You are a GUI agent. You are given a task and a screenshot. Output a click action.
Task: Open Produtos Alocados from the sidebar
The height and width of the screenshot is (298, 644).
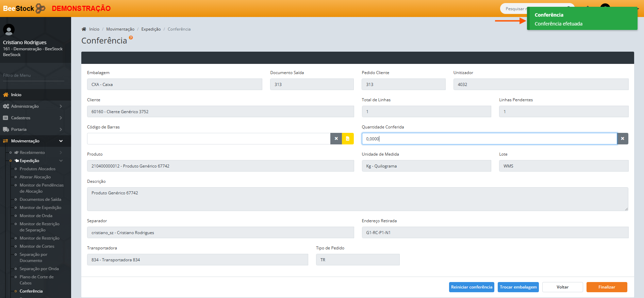(37, 169)
